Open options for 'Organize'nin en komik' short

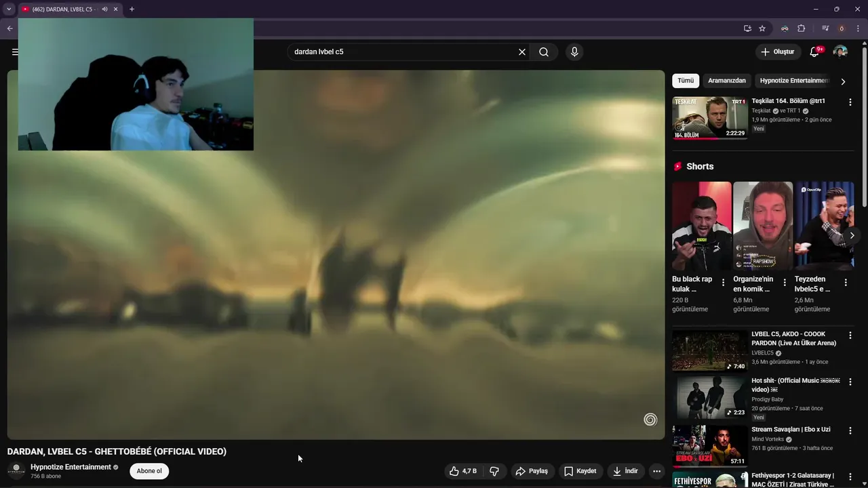click(785, 283)
